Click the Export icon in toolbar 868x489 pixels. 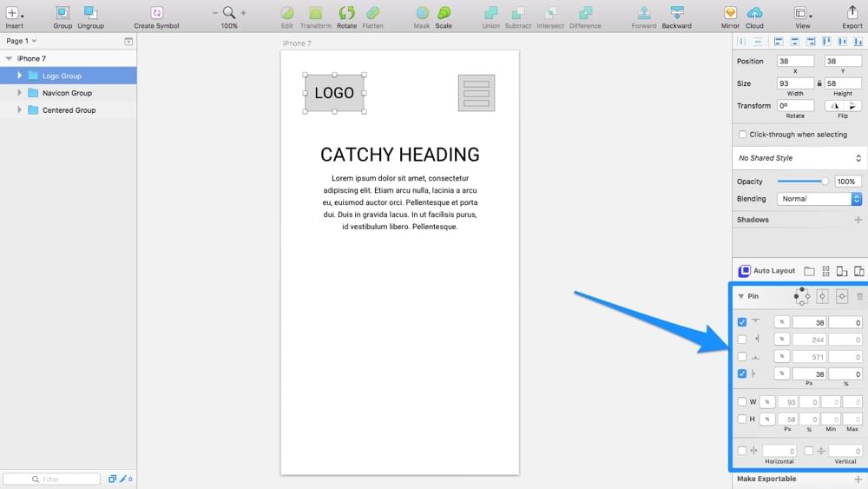click(x=852, y=13)
